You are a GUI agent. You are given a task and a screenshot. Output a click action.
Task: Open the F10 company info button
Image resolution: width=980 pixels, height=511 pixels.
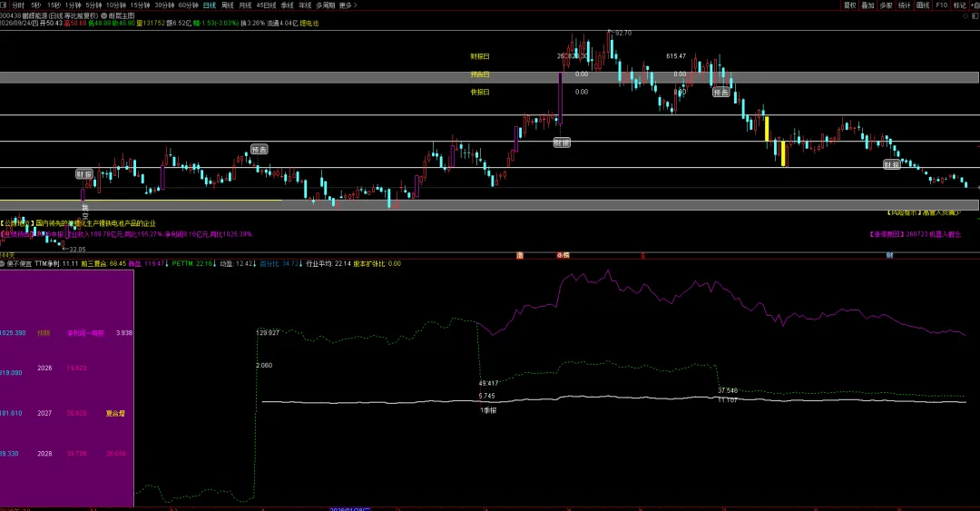[941, 5]
